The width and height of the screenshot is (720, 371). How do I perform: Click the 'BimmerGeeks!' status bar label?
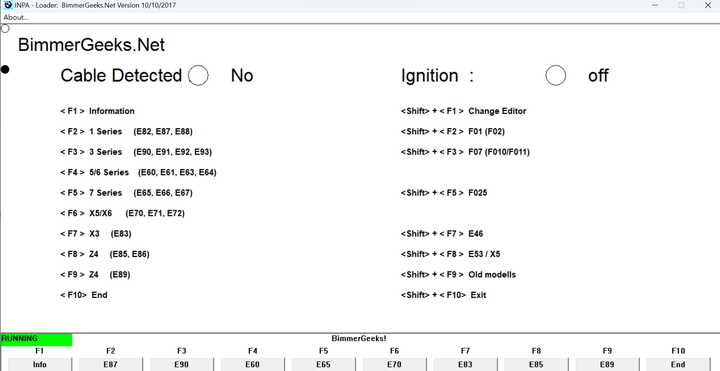(359, 338)
